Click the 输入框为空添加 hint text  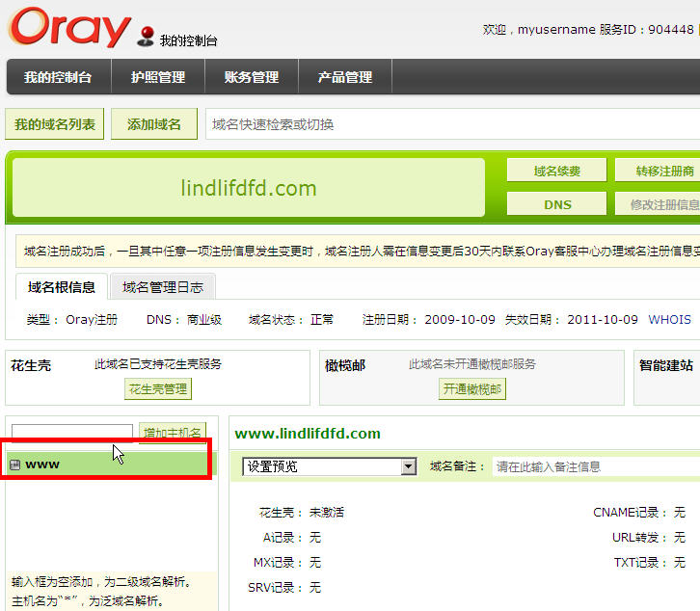coord(101,582)
